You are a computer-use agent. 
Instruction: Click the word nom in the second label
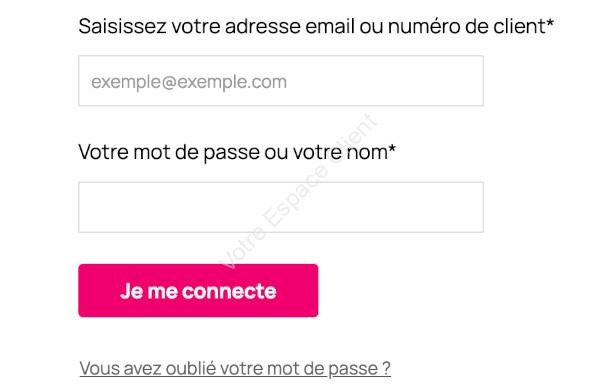[367, 152]
